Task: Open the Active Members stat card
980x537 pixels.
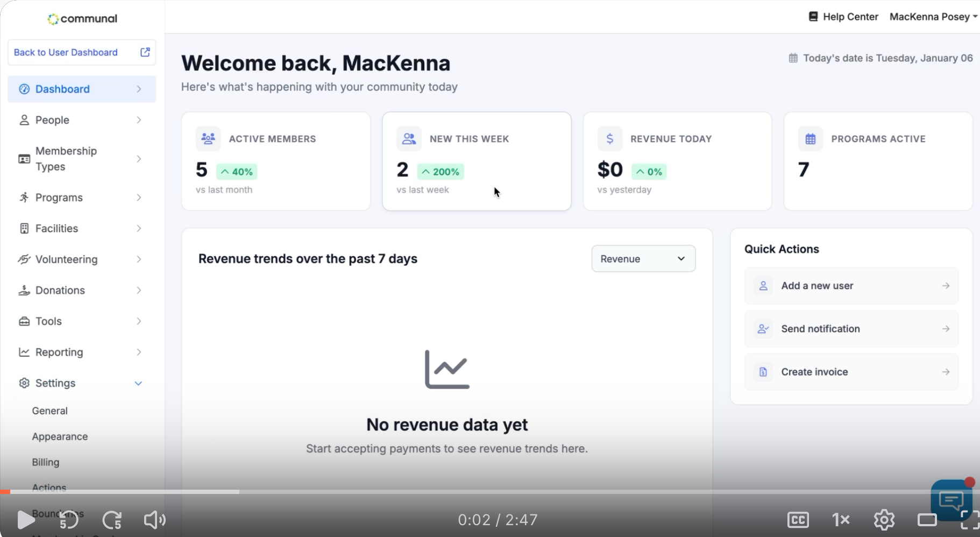Action: [x=276, y=161]
